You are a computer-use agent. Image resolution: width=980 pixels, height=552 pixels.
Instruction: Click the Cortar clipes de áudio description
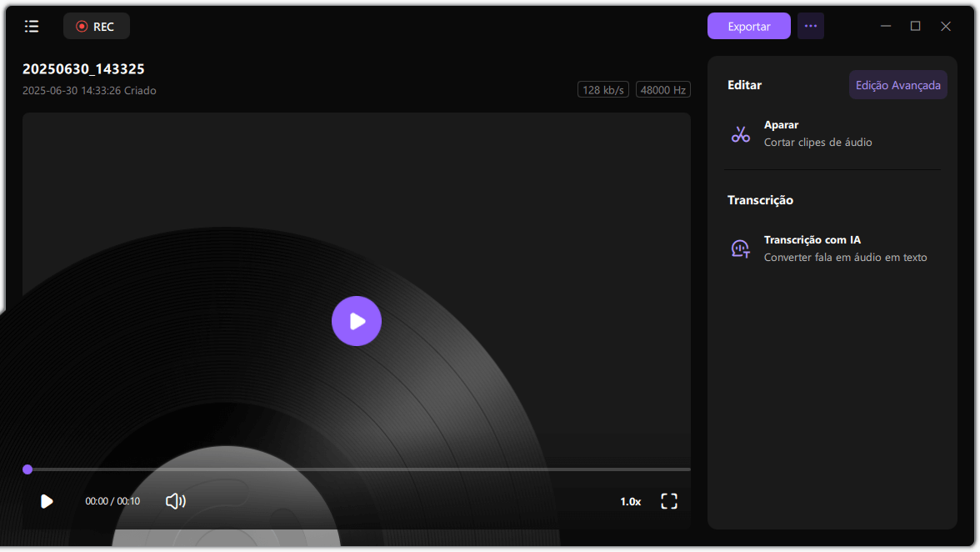(x=817, y=143)
